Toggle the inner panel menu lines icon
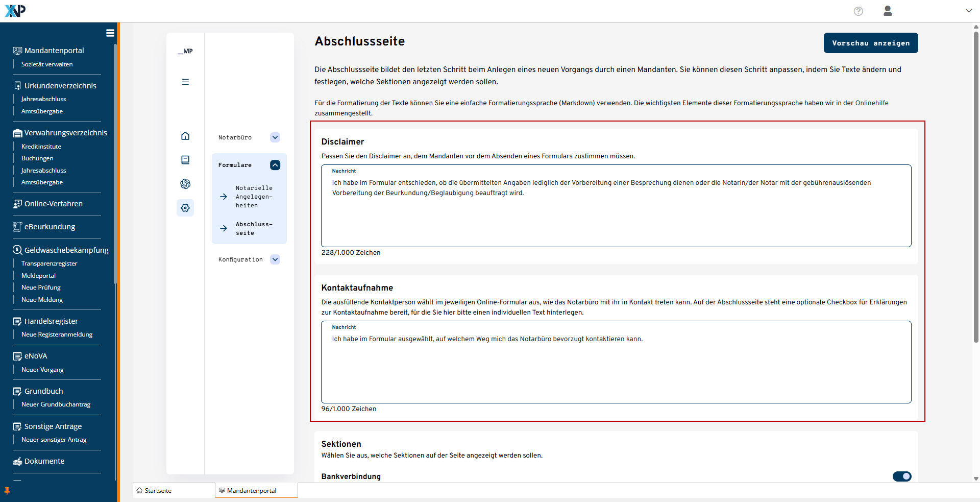The height and width of the screenshot is (502, 980). [x=185, y=82]
